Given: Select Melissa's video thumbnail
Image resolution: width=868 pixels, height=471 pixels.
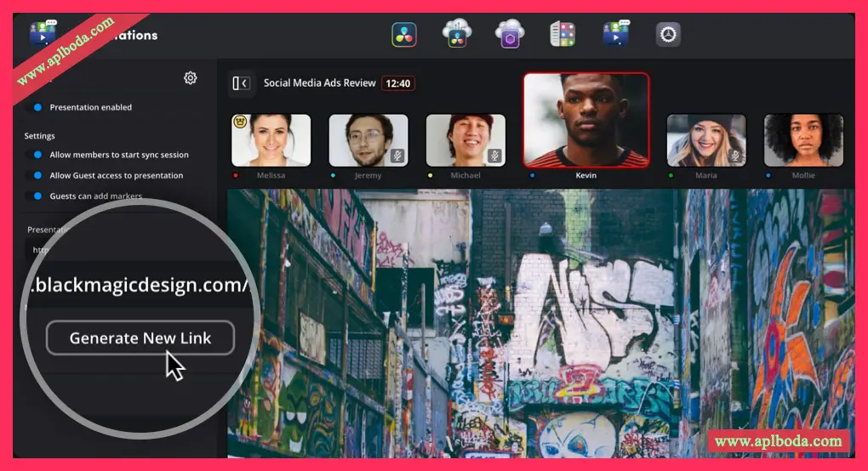Looking at the screenshot, I should pos(271,140).
